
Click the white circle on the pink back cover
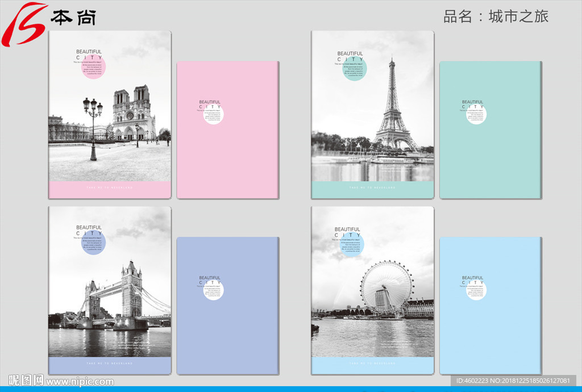point(213,114)
